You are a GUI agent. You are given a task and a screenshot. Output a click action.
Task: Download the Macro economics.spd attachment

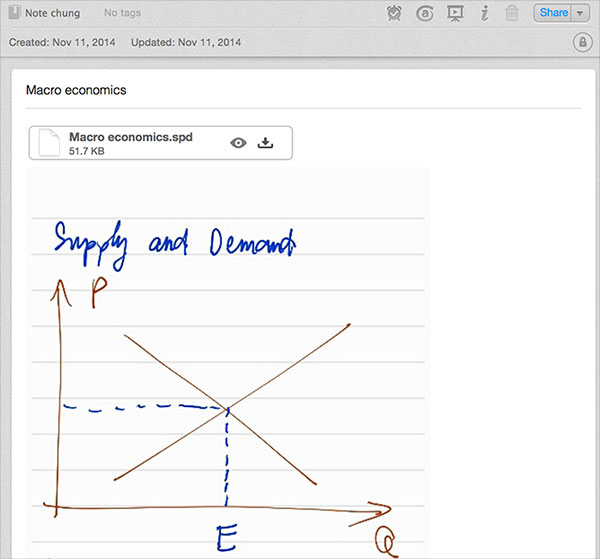[x=265, y=143]
